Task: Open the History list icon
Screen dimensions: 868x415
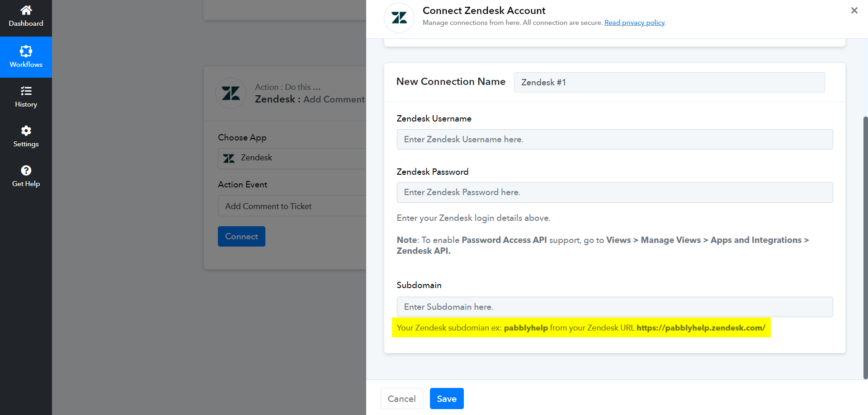Action: [26, 91]
